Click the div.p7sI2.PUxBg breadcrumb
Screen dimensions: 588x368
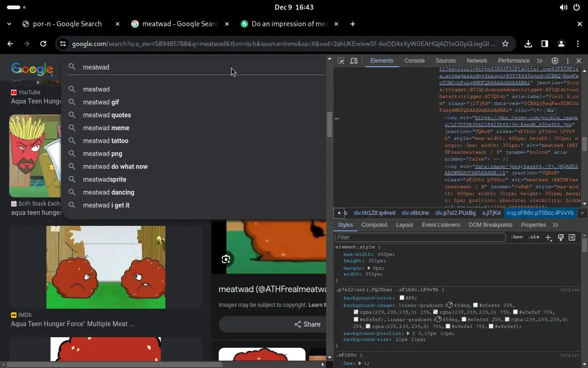coord(455,213)
